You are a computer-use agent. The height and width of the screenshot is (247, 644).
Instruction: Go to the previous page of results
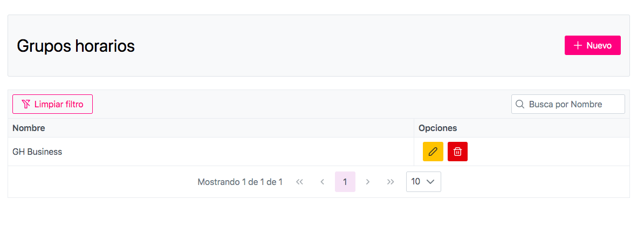[x=323, y=182]
